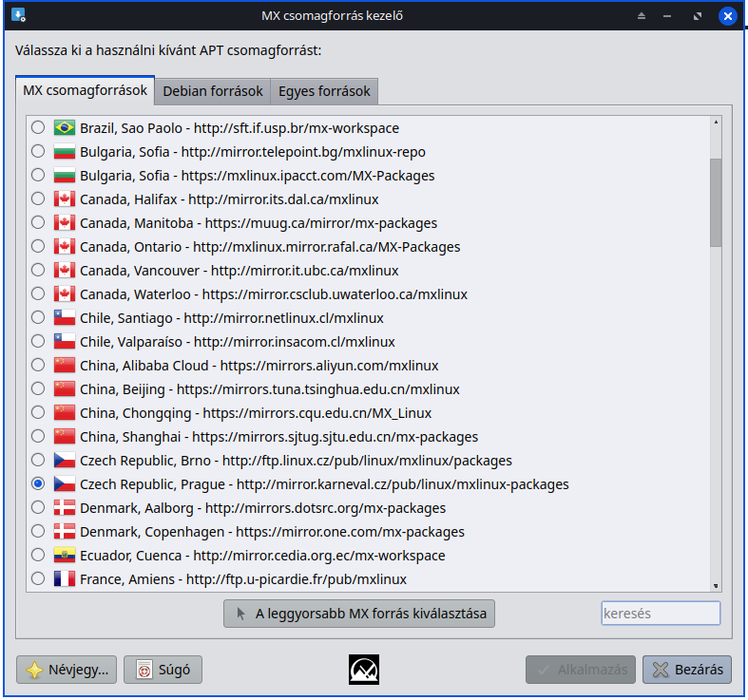748x700 pixels.
Task: Click the China flag beside Alibaba Cloud
Action: click(65, 366)
